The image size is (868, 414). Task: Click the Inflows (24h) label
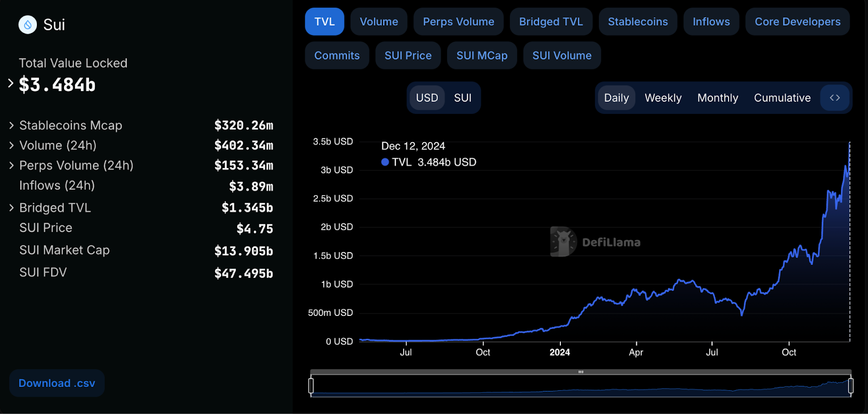57,185
